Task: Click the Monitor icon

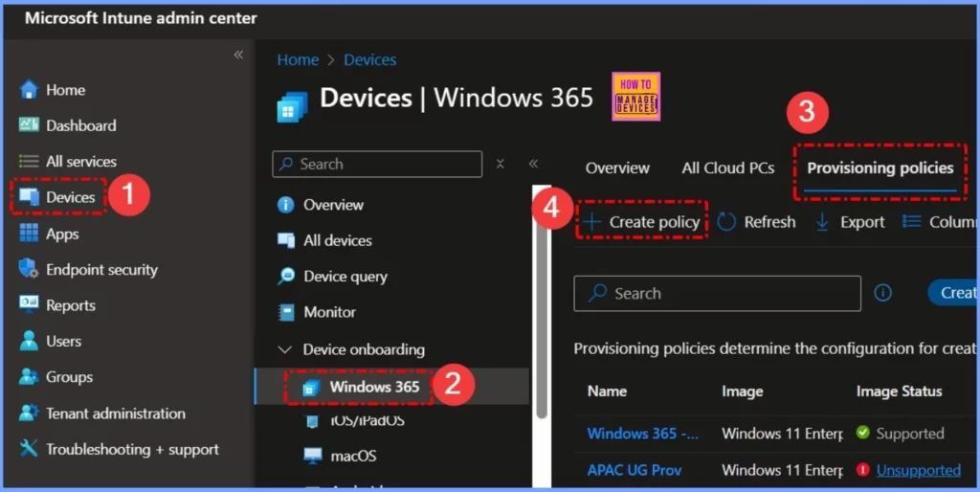Action: 285,312
